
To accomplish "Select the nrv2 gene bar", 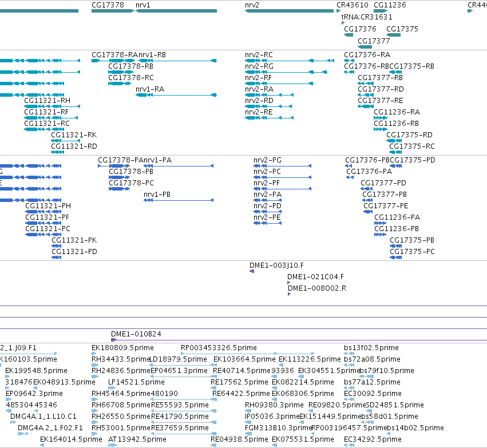I will tap(289, 11).
